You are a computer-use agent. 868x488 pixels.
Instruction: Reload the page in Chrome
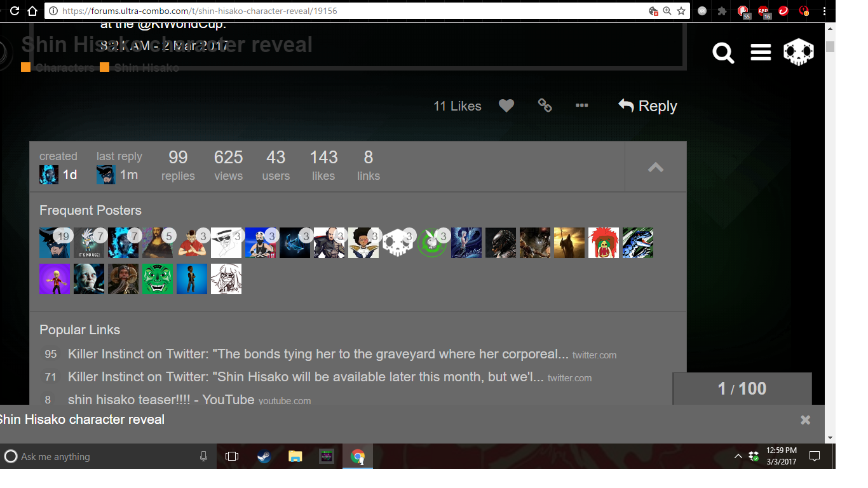point(15,11)
